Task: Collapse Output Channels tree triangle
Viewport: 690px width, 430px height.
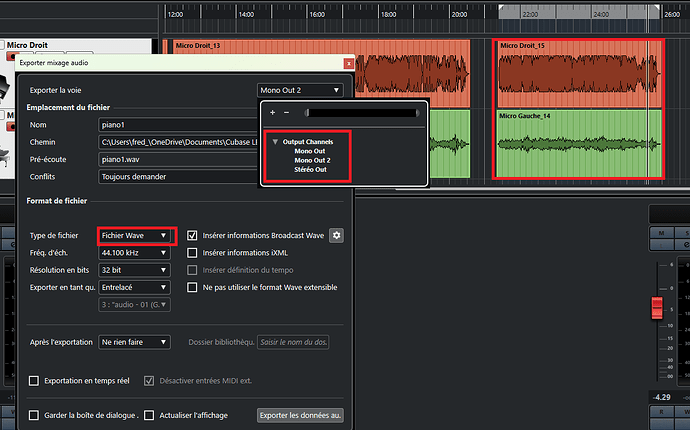Action: click(275, 142)
